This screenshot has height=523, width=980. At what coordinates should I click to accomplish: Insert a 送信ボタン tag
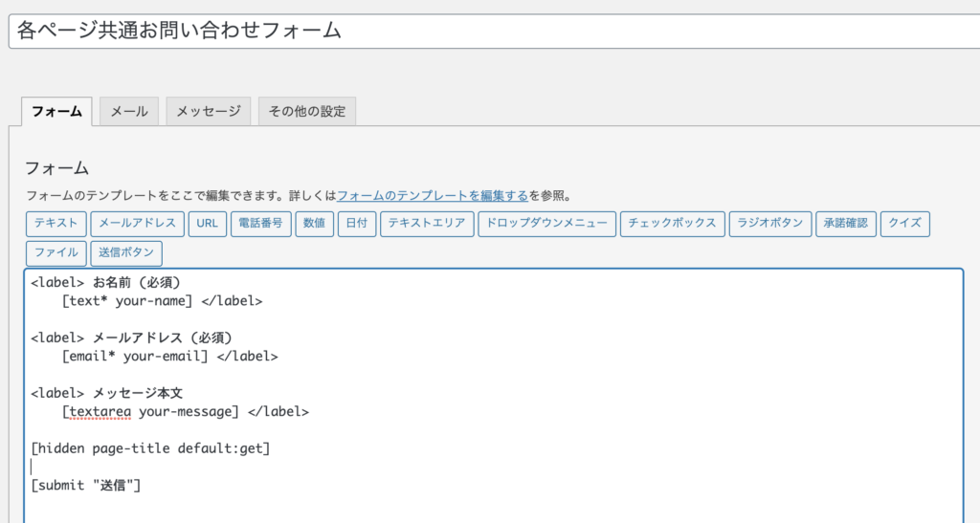pyautogui.click(x=126, y=253)
